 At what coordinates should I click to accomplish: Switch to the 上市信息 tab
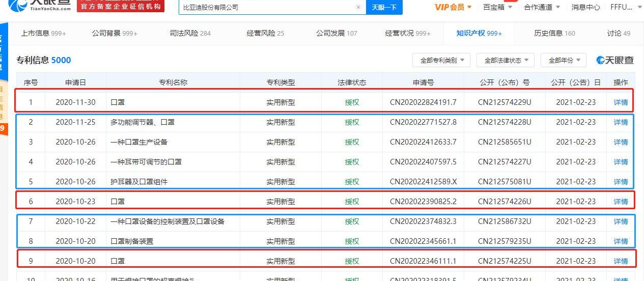43,33
